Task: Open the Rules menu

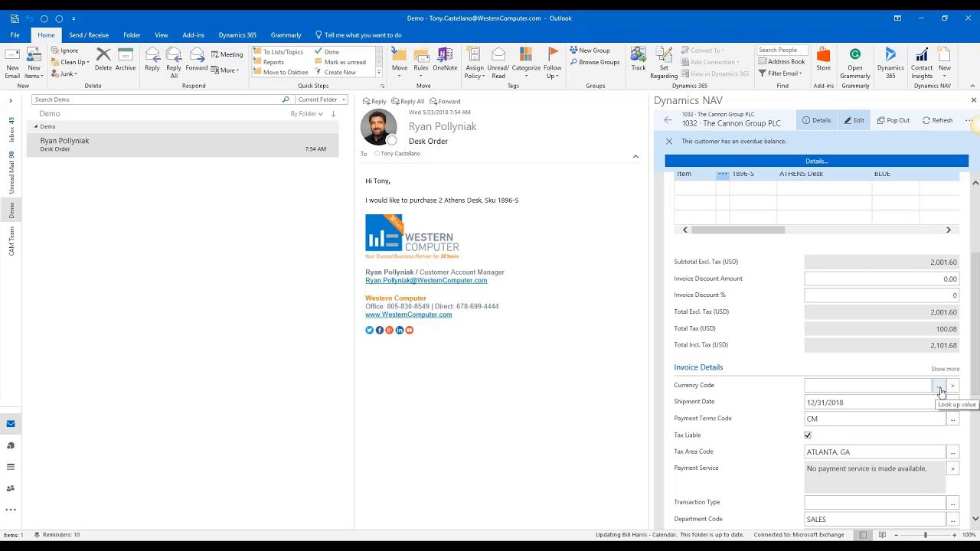Action: pyautogui.click(x=421, y=62)
